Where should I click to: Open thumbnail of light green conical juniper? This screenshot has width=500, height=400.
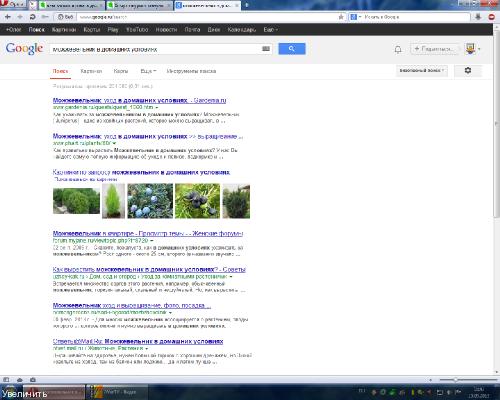pyautogui.click(x=113, y=201)
